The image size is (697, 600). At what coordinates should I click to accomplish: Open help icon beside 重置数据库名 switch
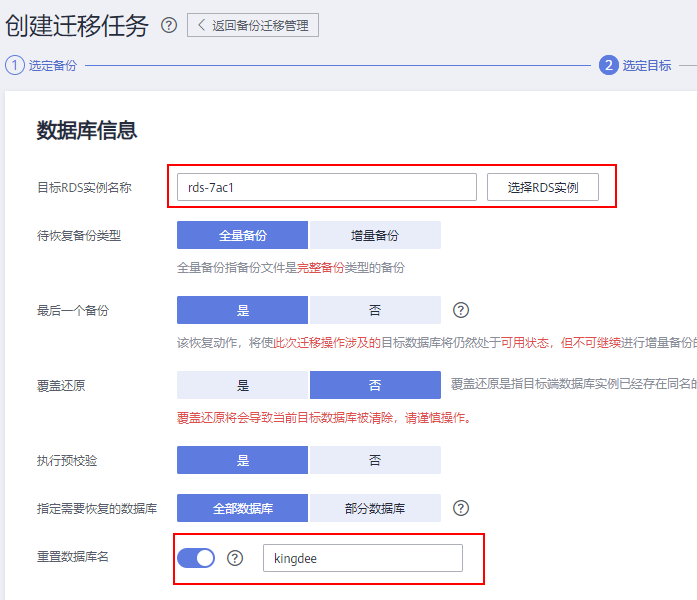pos(235,558)
